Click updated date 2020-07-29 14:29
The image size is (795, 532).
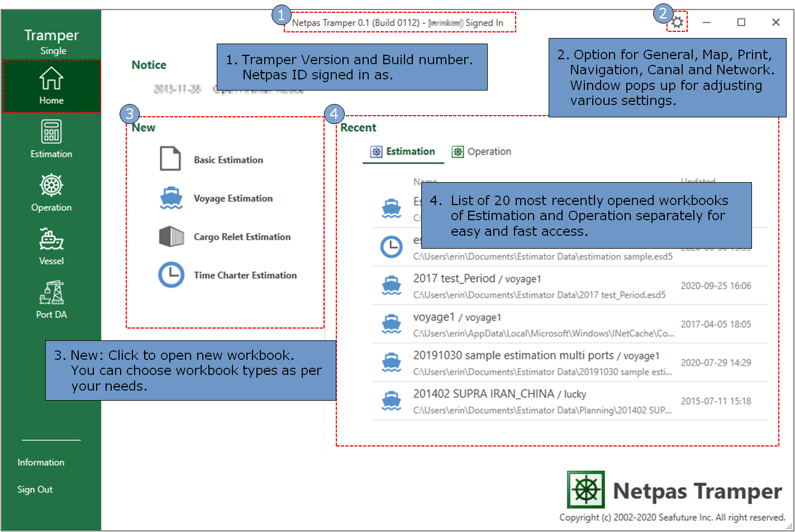(716, 363)
